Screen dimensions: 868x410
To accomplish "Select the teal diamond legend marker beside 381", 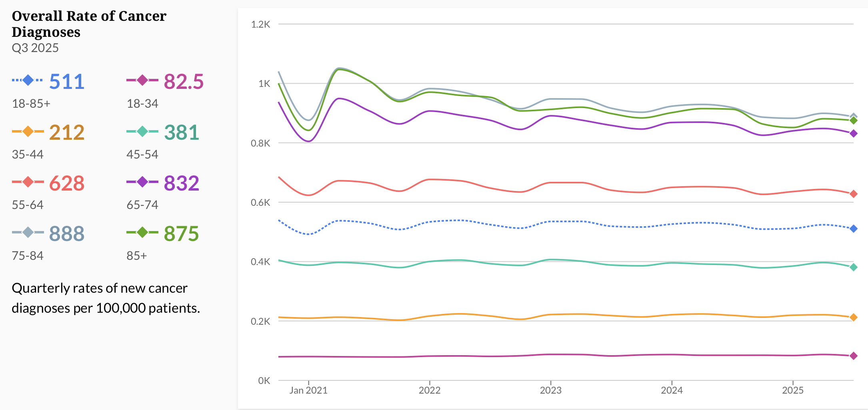I will pos(142,131).
